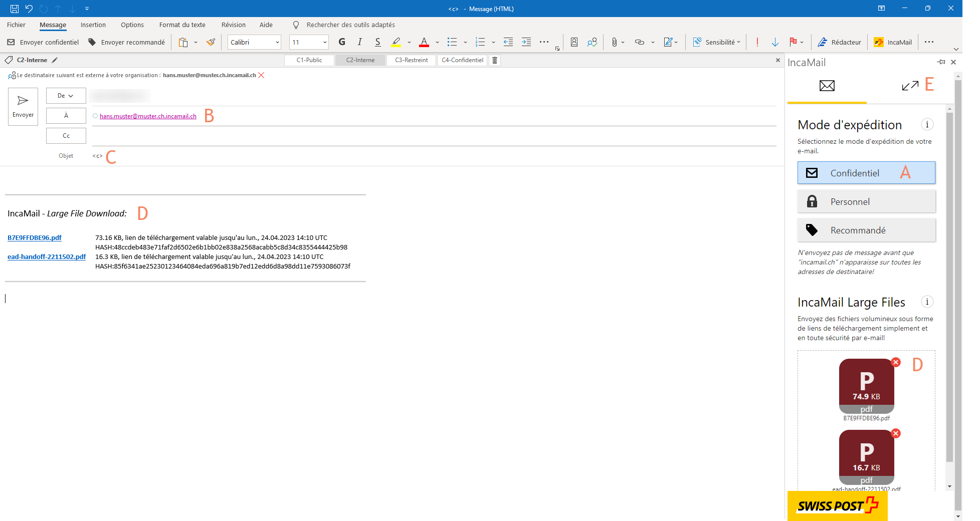This screenshot has height=521, width=980.
Task: Switch to the Insertion ribbon tab
Action: (93, 25)
